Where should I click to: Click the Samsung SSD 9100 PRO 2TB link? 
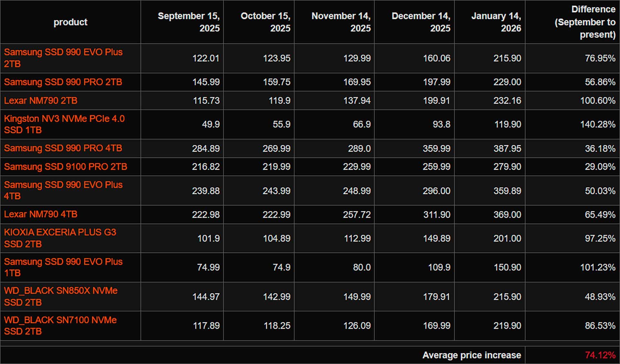tap(66, 167)
